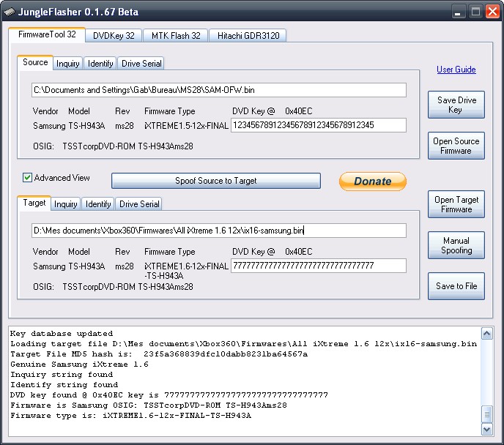The height and width of the screenshot is (445, 504).
Task: Maximize the JungleFlasher window
Action: [x=475, y=12]
